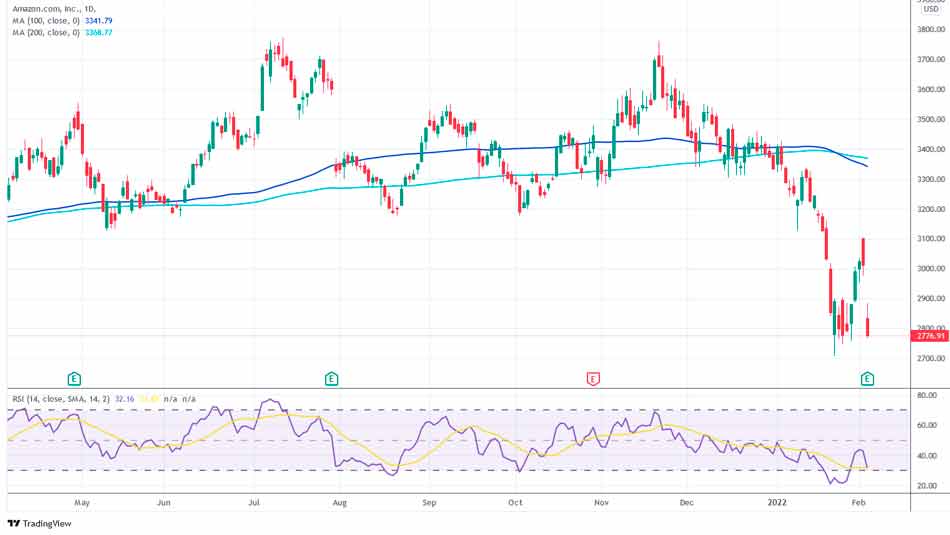
Task: Select the RSI (14, close, SMA) indicator legend
Action: (54, 399)
